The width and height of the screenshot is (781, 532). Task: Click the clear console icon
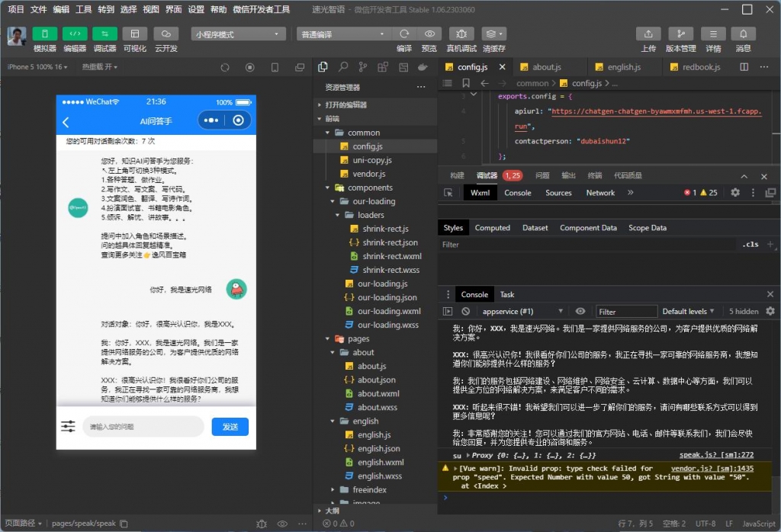coord(466,311)
